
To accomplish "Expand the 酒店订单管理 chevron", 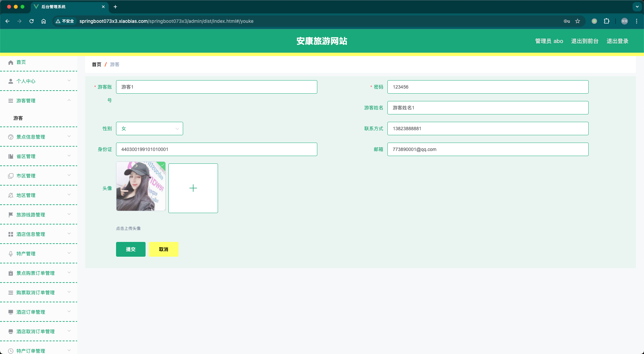I will (x=69, y=311).
